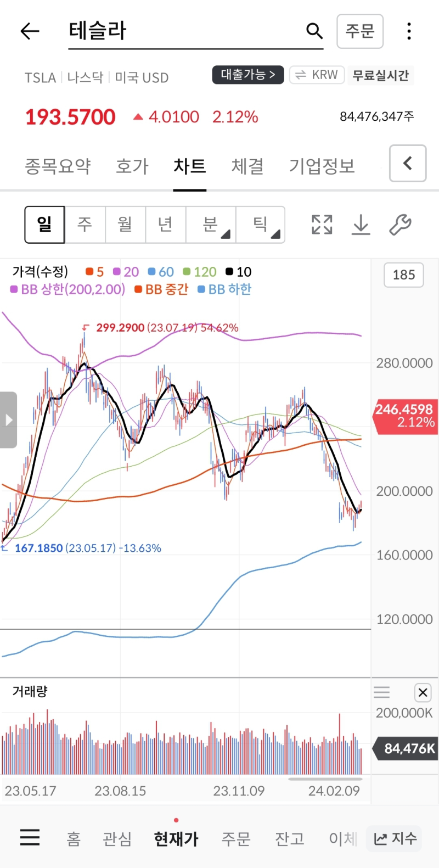This screenshot has height=868, width=439.
Task: Tap the 가격(수정) chart label
Action: tap(41, 272)
